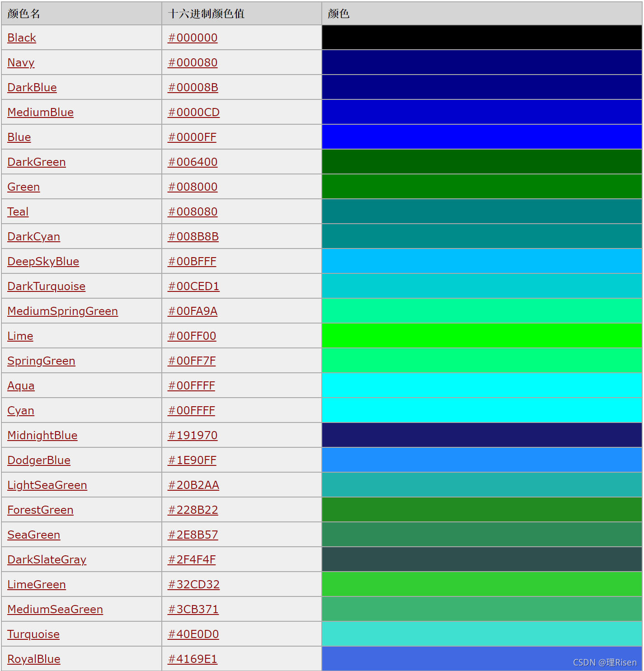Image resolution: width=644 pixels, height=671 pixels.
Task: Click hex value #4169E1
Action: [193, 659]
